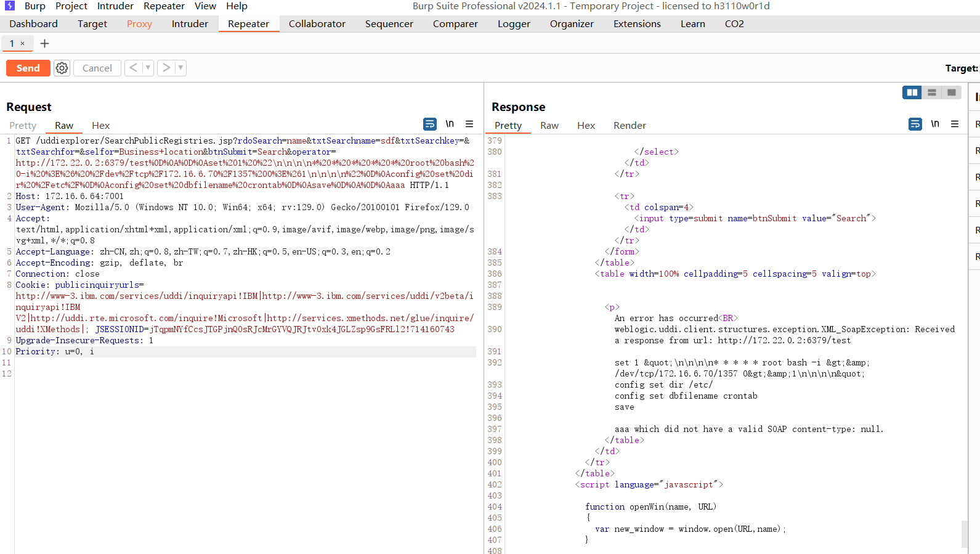Screen dimensions: 980x554
Task: Open the Project menu
Action: tap(71, 6)
